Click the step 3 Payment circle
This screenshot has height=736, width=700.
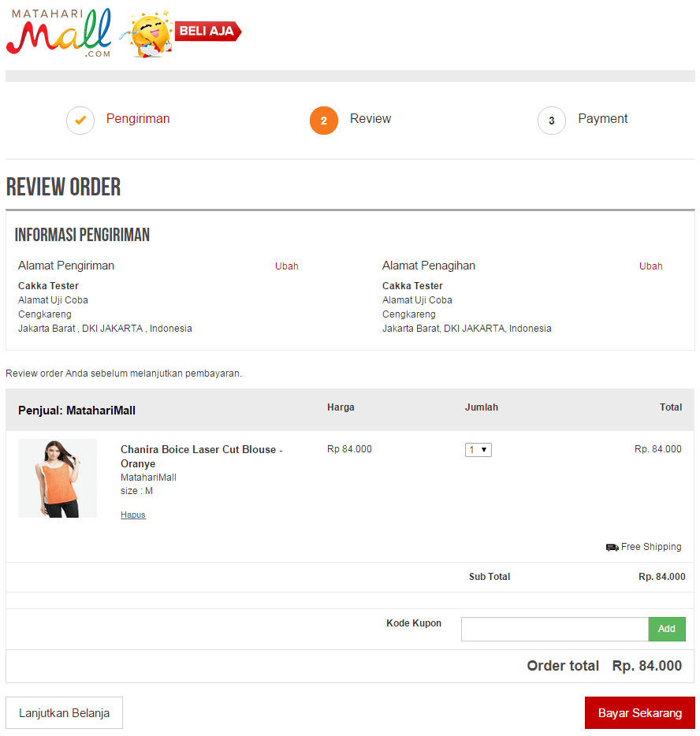point(552,121)
